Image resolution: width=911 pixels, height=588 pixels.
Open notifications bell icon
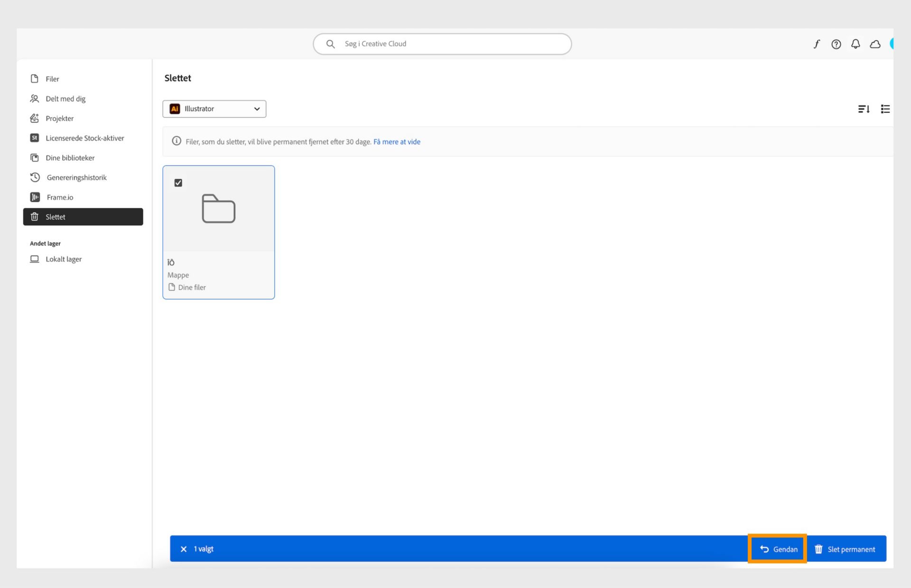coord(855,44)
